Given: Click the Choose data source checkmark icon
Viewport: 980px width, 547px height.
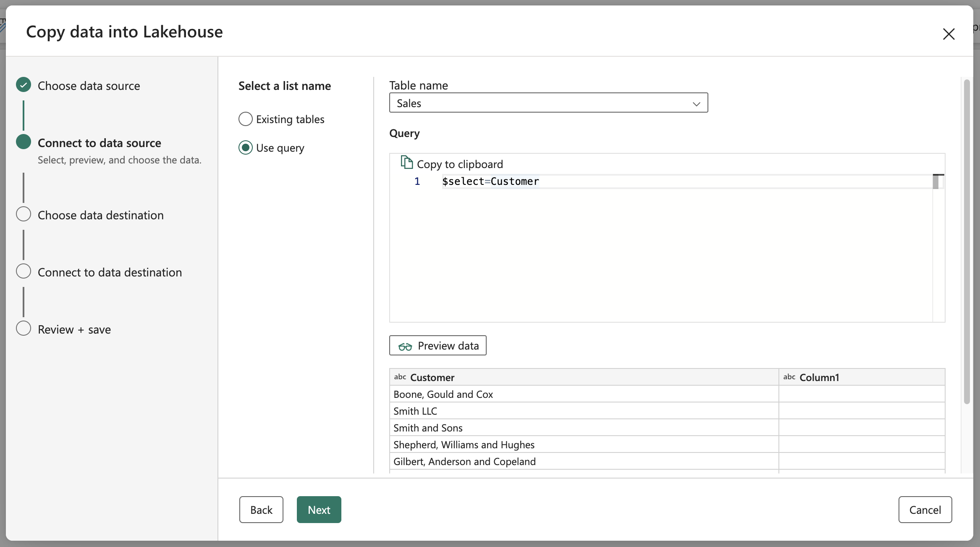Looking at the screenshot, I should [x=24, y=85].
